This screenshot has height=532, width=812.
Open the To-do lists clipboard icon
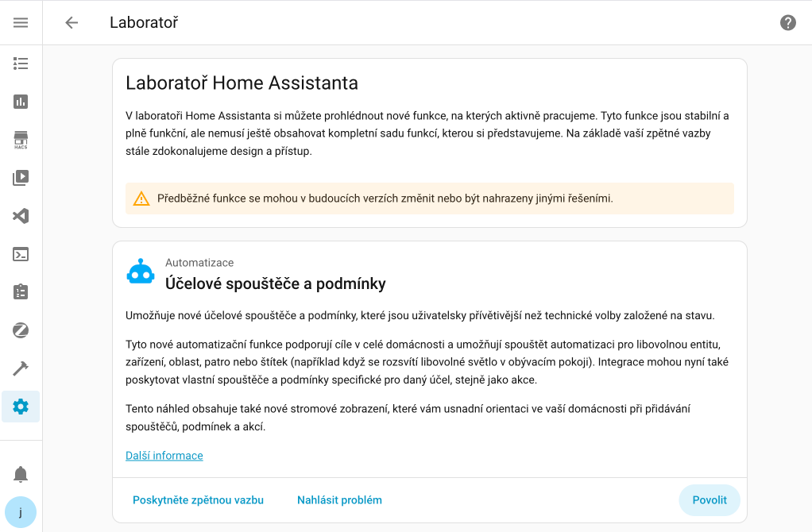(20, 292)
